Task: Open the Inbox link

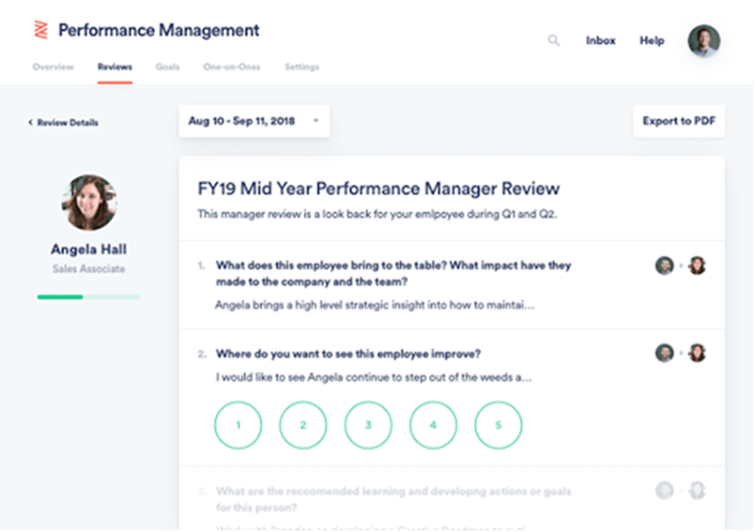Action: point(600,41)
